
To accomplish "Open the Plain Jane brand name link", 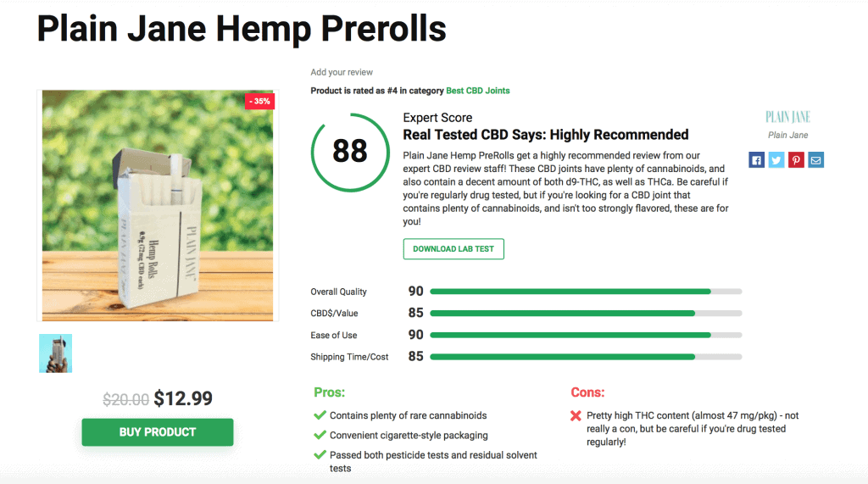I will (x=787, y=135).
